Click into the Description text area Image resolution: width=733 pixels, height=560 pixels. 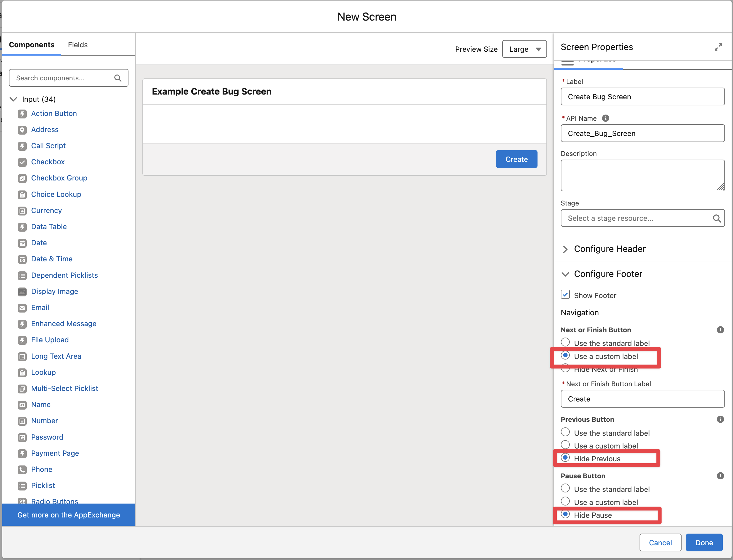[642, 175]
